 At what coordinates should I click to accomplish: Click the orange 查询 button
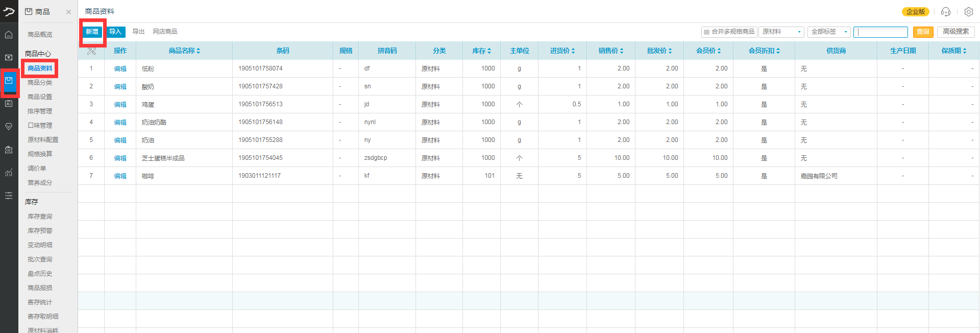pyautogui.click(x=923, y=32)
